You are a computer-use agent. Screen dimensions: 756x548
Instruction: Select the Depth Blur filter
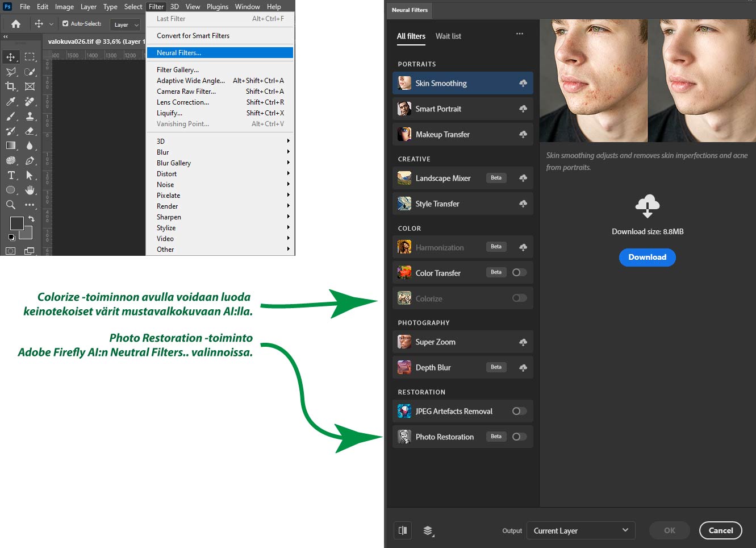[x=463, y=367]
